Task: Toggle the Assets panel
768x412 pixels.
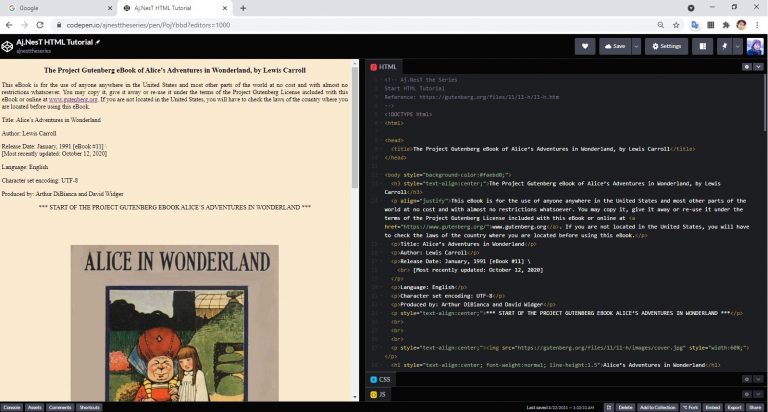Action: click(x=35, y=407)
